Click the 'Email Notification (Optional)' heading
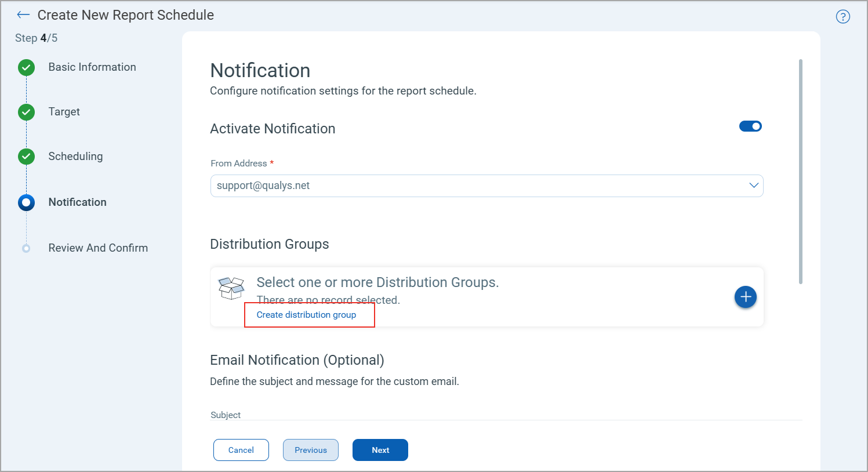The width and height of the screenshot is (868, 472). (297, 360)
